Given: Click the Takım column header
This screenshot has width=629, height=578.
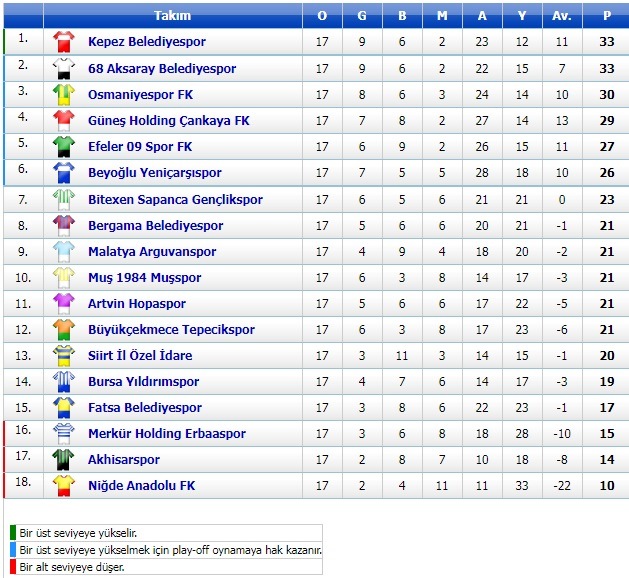Looking at the screenshot, I should click(x=172, y=16).
